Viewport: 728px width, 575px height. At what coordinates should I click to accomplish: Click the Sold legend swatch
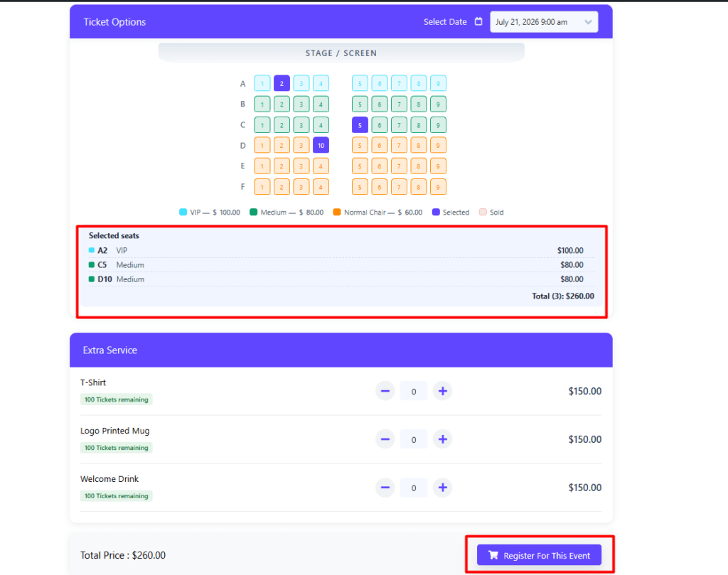point(483,212)
